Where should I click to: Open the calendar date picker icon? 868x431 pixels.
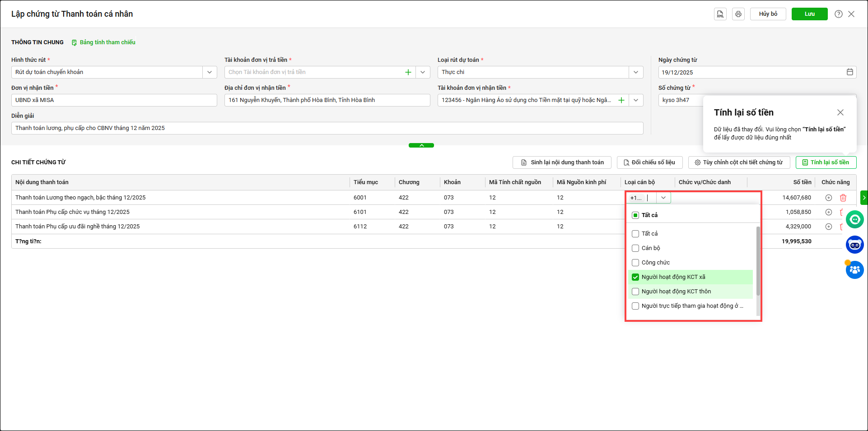click(x=849, y=72)
